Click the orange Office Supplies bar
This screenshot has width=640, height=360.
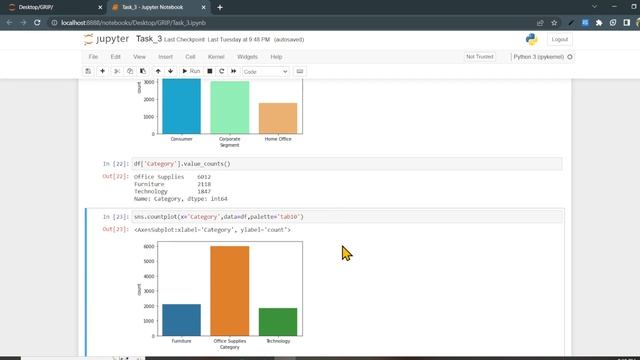click(x=230, y=291)
